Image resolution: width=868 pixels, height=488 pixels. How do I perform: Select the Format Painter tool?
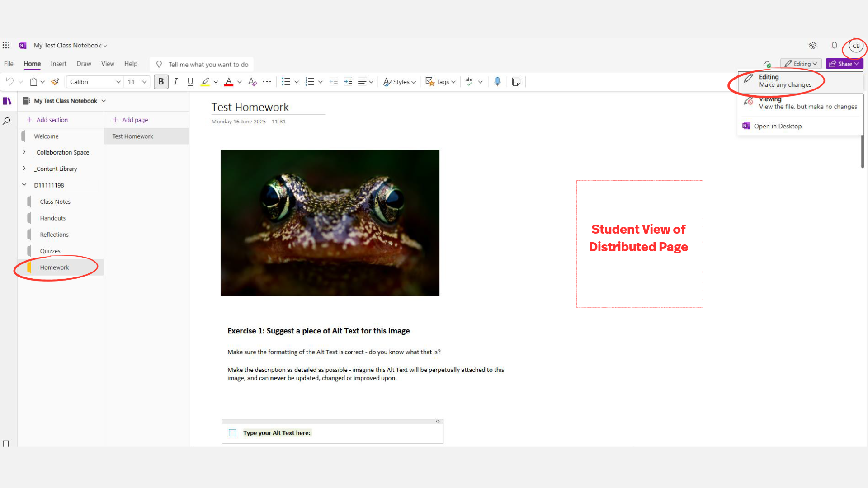pyautogui.click(x=55, y=82)
